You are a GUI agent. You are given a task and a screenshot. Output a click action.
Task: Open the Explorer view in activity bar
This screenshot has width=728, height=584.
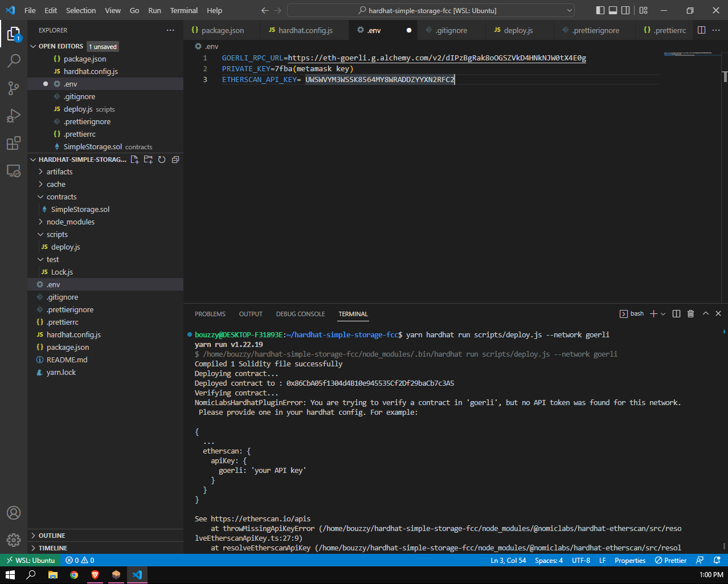pos(14,34)
